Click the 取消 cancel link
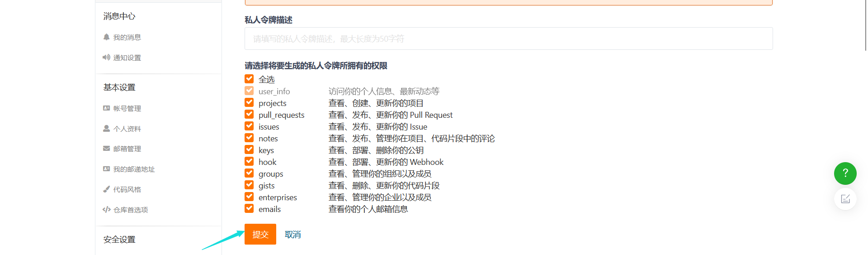This screenshot has width=868, height=255. (293, 235)
